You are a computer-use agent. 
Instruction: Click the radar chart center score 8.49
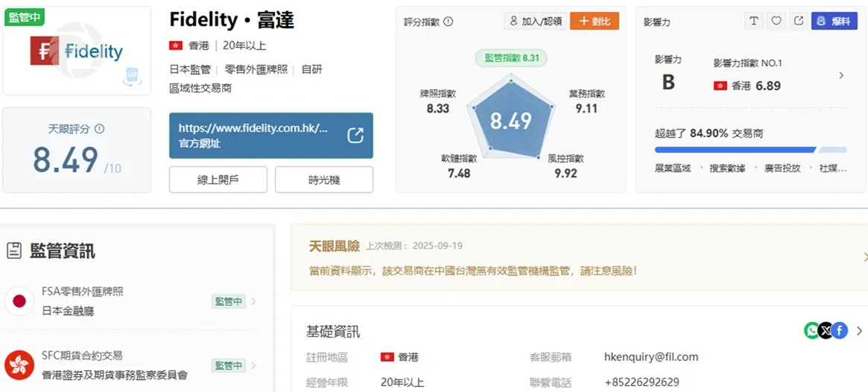[511, 121]
